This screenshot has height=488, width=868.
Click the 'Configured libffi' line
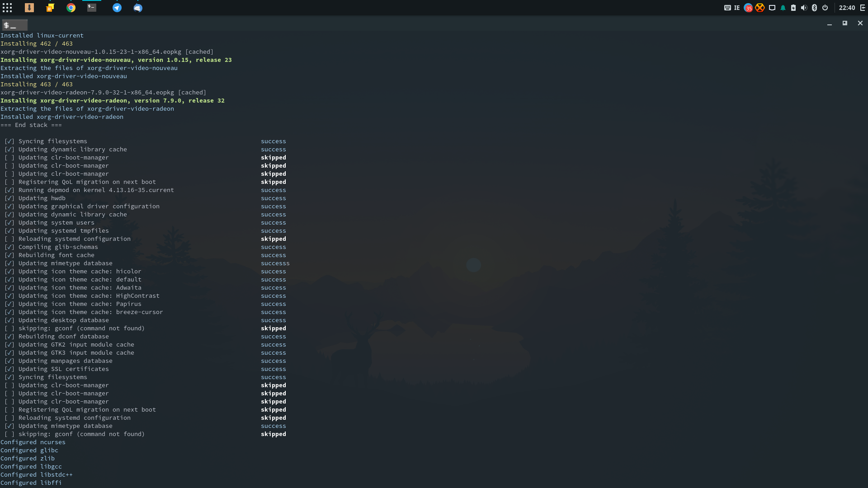(31, 483)
